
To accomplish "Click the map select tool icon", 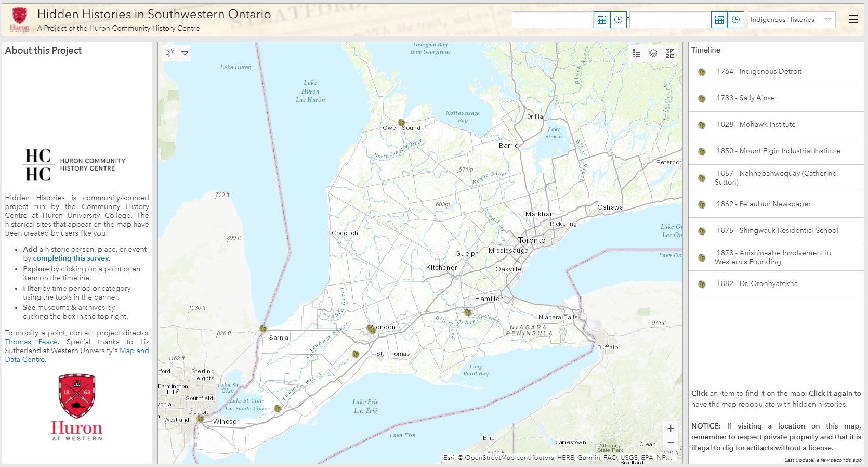I will click(170, 53).
